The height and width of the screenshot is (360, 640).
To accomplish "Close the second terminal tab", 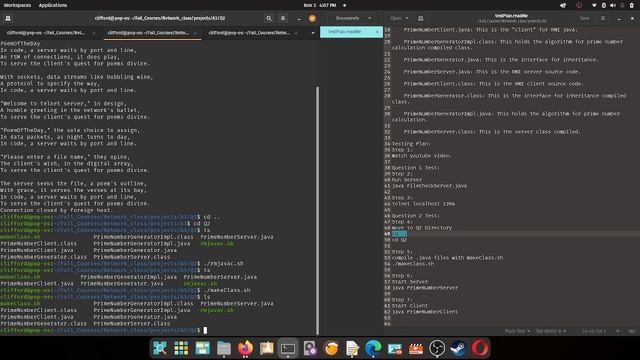I will 195,33.
